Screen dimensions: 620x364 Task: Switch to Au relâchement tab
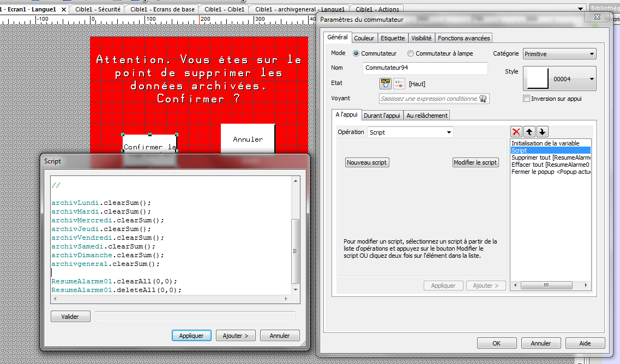point(427,116)
